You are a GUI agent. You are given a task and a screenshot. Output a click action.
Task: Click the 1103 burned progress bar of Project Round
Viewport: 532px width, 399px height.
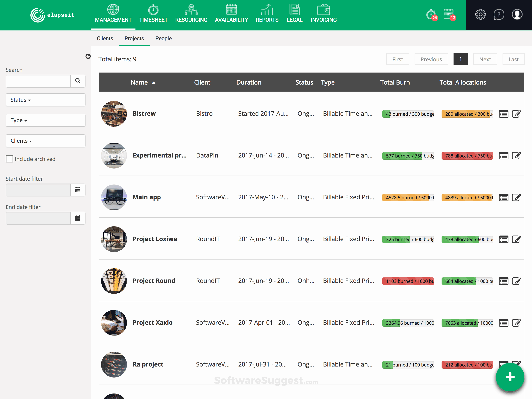pos(408,281)
